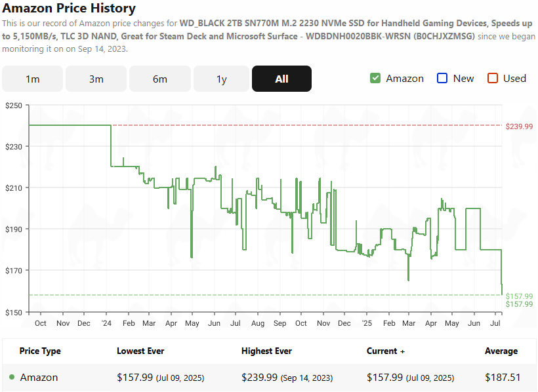Uncheck the Amazon price checkbox

pyautogui.click(x=375, y=79)
